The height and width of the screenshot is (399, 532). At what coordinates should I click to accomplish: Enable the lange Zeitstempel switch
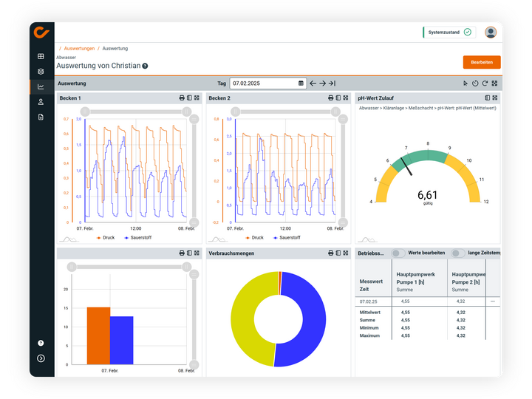click(x=458, y=253)
